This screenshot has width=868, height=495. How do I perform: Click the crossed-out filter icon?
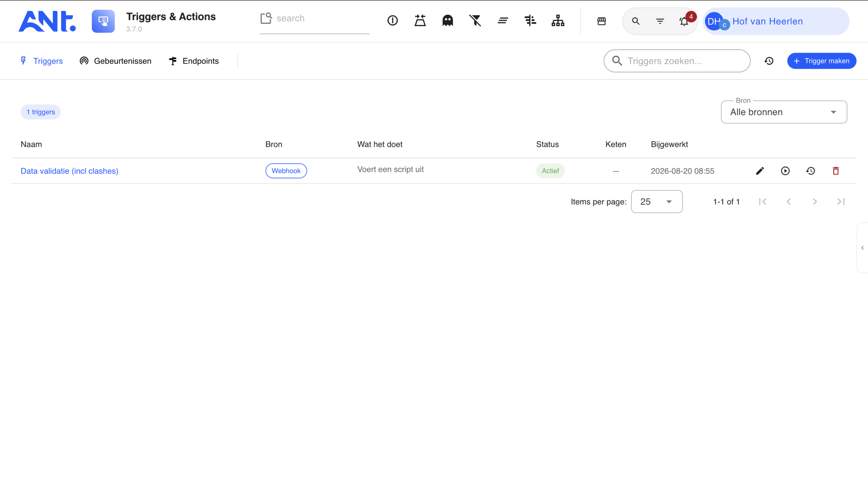point(475,21)
